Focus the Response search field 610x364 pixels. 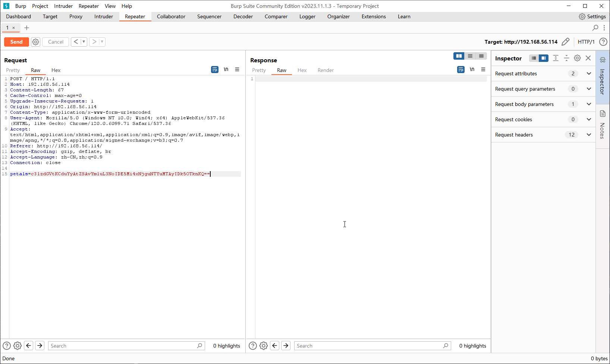tap(372, 346)
